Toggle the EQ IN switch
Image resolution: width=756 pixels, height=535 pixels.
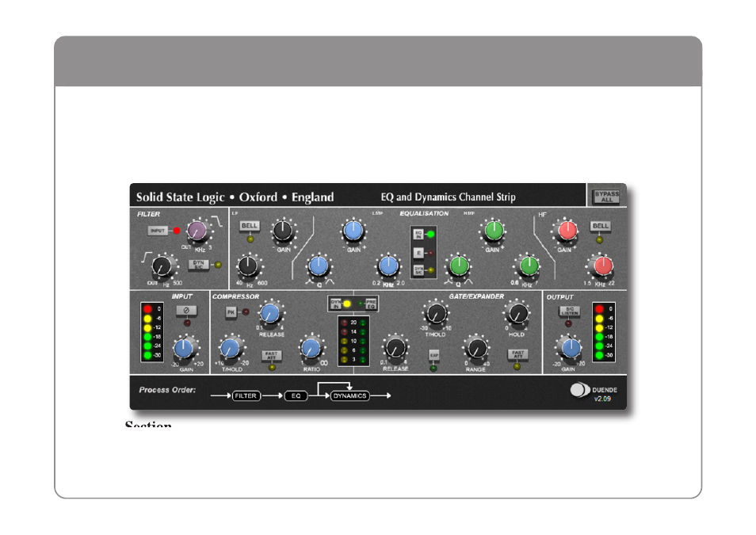[x=418, y=235]
